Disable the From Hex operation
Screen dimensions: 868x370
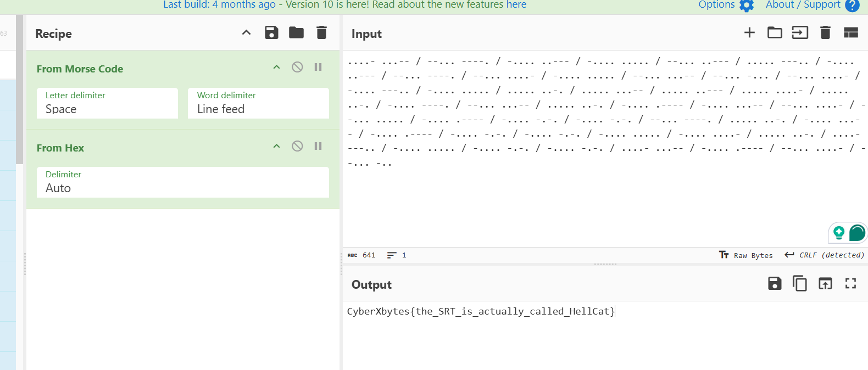point(297,146)
